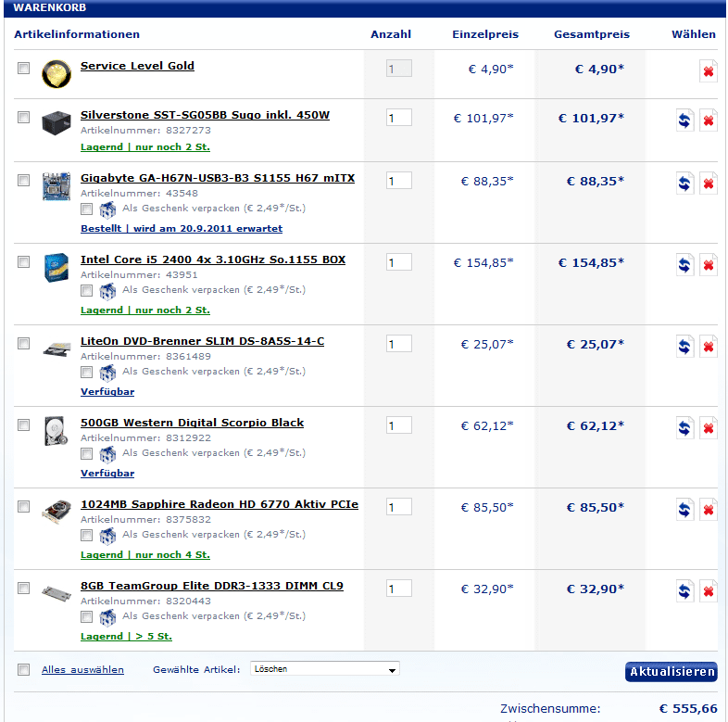Open 8GB TeamGroup Elite DDR3-1333 link

212,586
